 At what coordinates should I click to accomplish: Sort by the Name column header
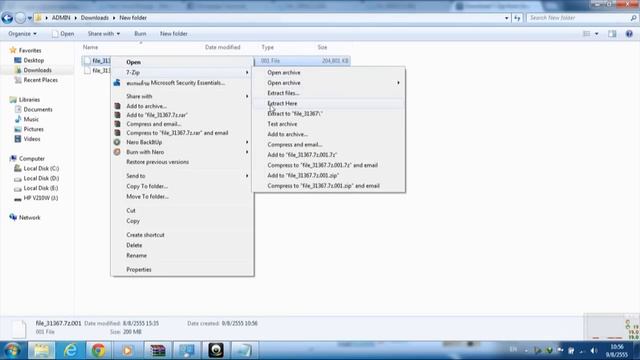point(90,47)
